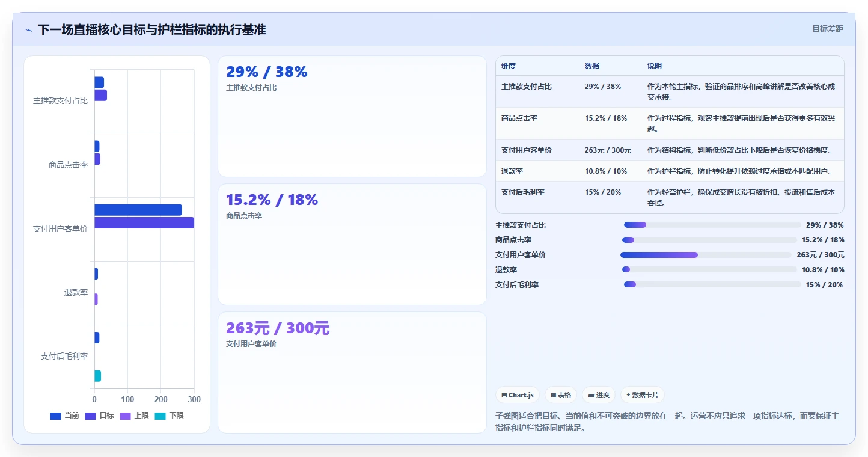Click the 主推款支付占比 cell in table

tap(537, 91)
